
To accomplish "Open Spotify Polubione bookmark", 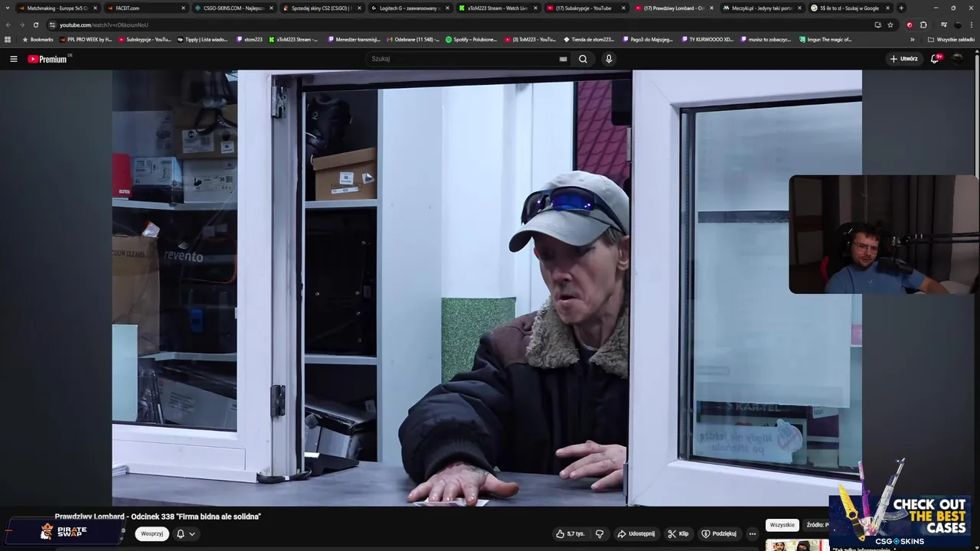I will pos(471,39).
